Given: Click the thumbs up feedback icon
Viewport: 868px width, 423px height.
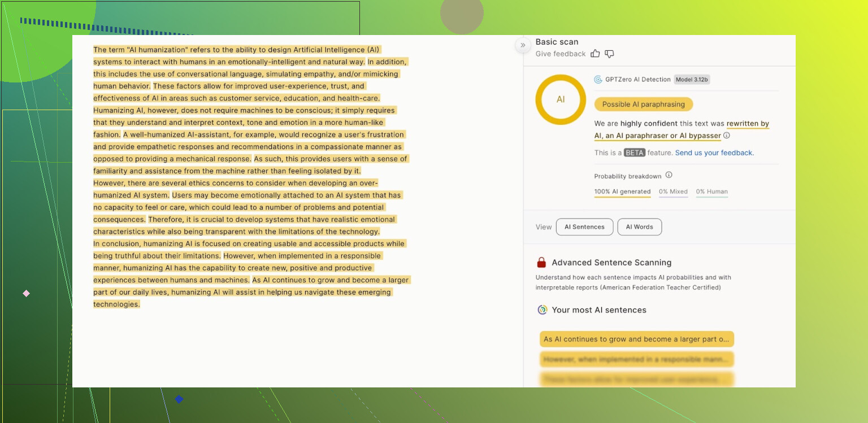Looking at the screenshot, I should (595, 54).
